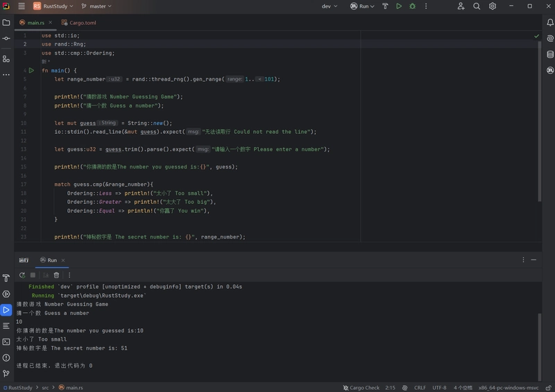Viewport: 555px width, 392px height.
Task: Toggle Cargo Check in status bar
Action: 361,388
